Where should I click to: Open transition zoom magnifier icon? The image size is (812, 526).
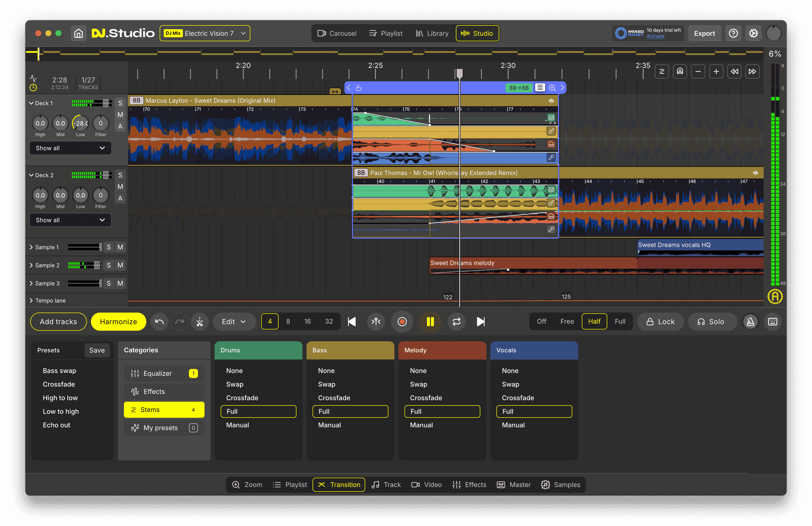pyautogui.click(x=552, y=88)
